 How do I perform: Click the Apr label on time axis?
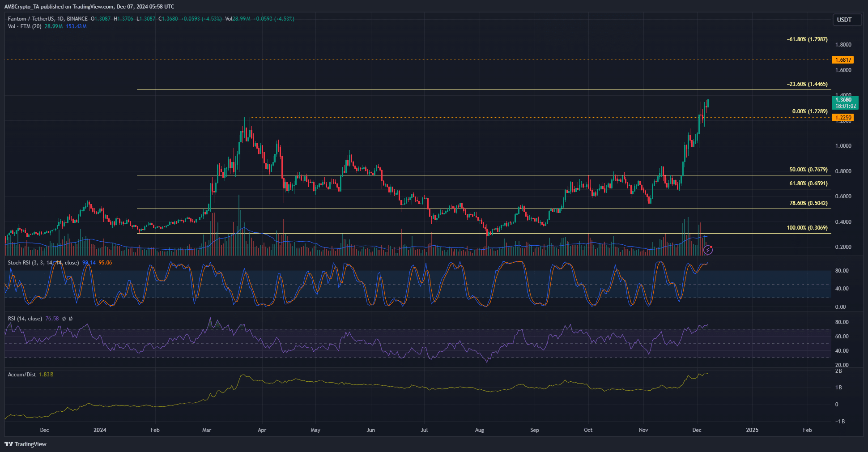[x=262, y=430]
